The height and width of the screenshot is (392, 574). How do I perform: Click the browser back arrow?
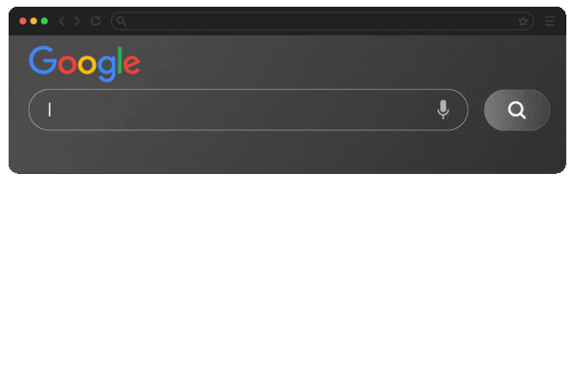(x=62, y=21)
